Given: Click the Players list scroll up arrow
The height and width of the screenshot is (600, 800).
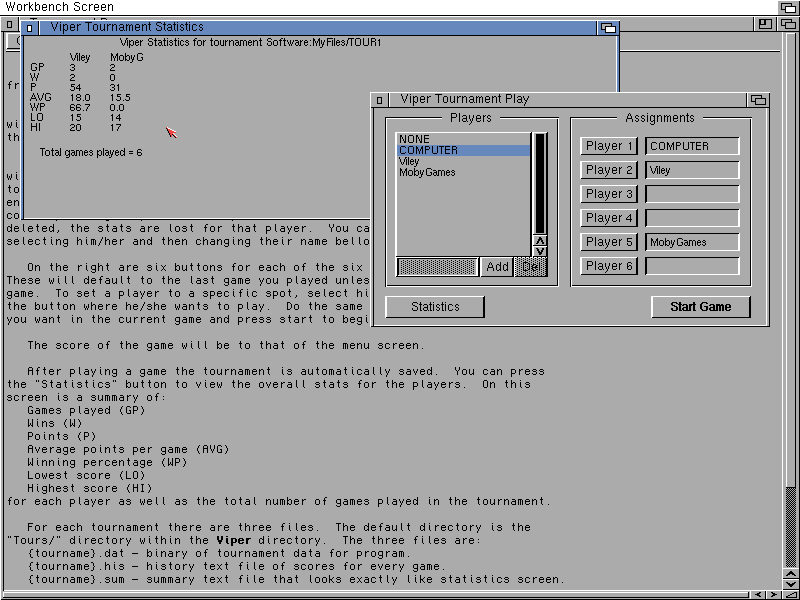Looking at the screenshot, I should click(x=540, y=240).
